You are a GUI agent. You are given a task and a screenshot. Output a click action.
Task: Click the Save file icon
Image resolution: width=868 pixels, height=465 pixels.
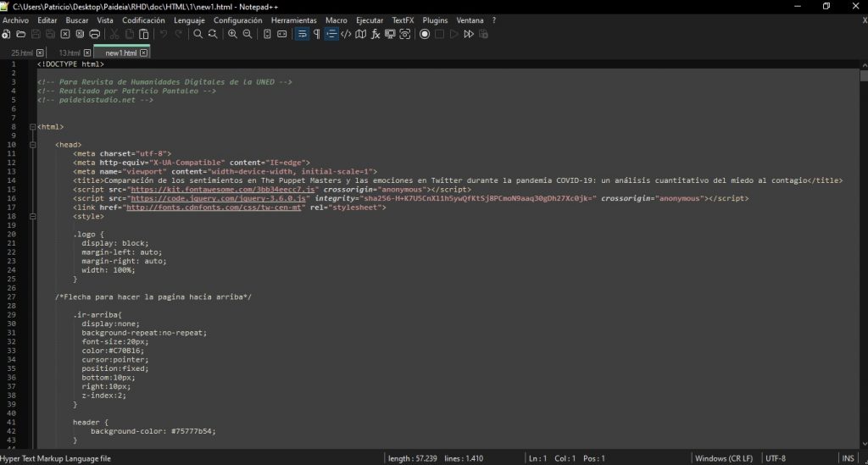click(36, 34)
